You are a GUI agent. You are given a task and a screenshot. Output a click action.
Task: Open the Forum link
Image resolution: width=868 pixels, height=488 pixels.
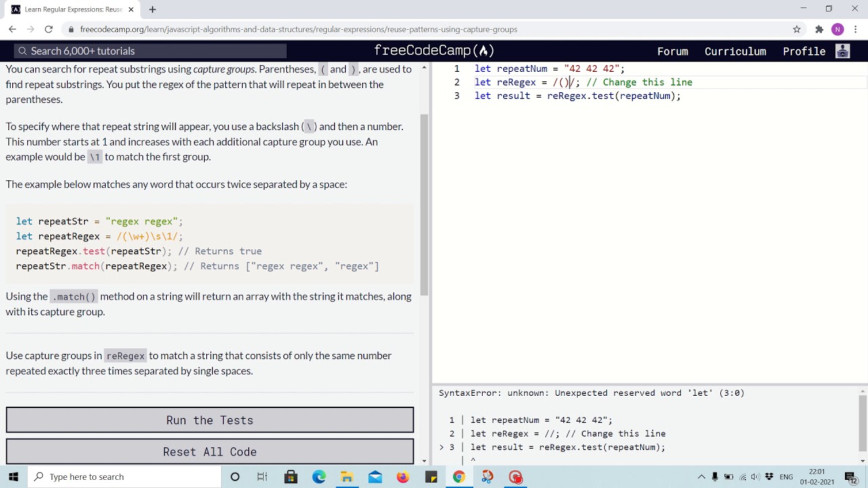[x=673, y=52]
